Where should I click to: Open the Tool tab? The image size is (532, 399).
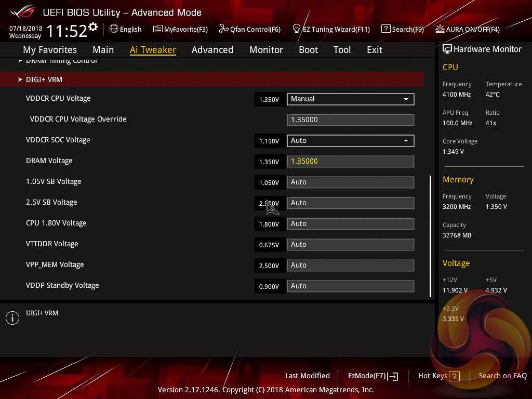point(342,50)
